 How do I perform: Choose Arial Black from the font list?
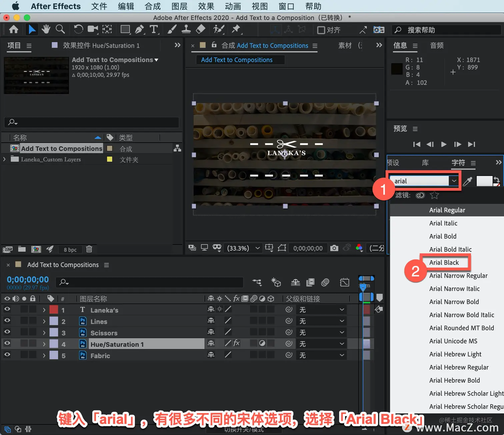click(x=444, y=263)
